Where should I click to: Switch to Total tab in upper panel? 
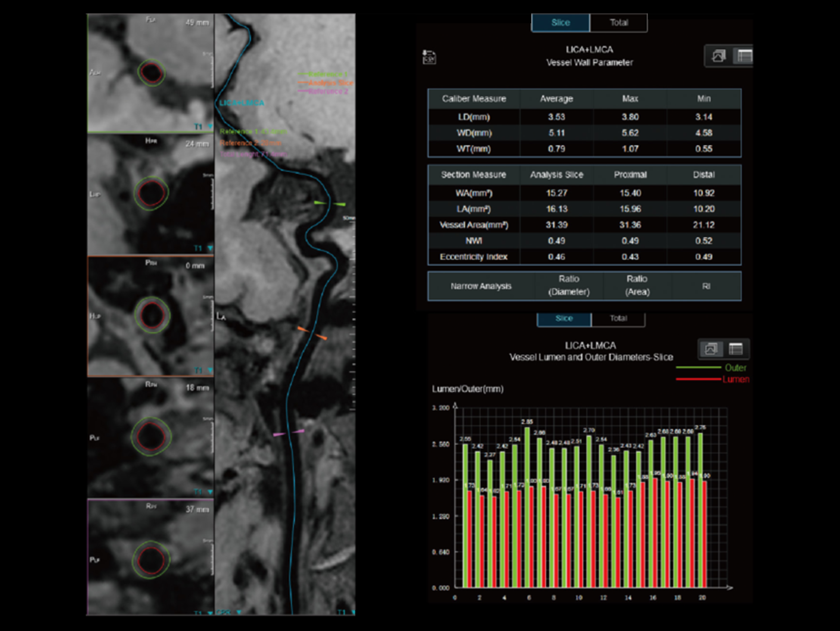(x=619, y=22)
